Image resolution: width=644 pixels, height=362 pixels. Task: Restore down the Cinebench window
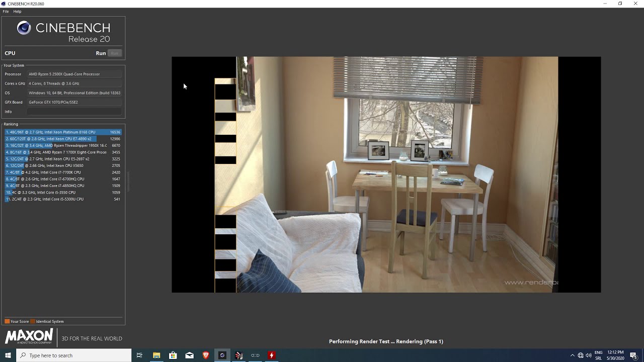pos(620,4)
